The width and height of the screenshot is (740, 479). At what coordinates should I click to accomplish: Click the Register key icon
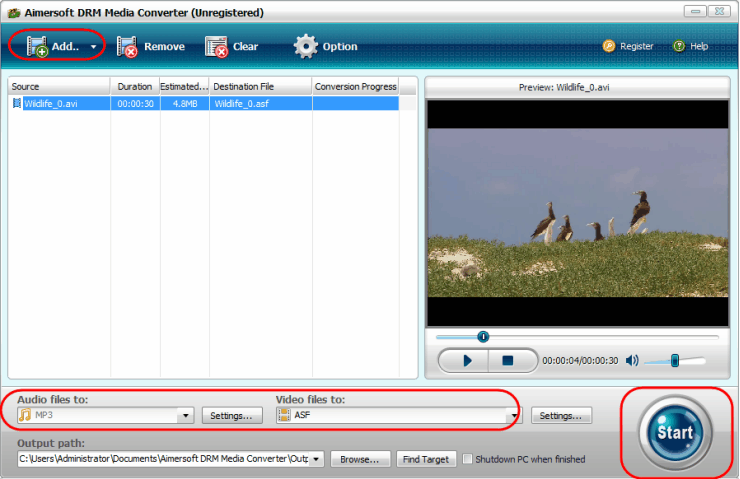pyautogui.click(x=609, y=46)
